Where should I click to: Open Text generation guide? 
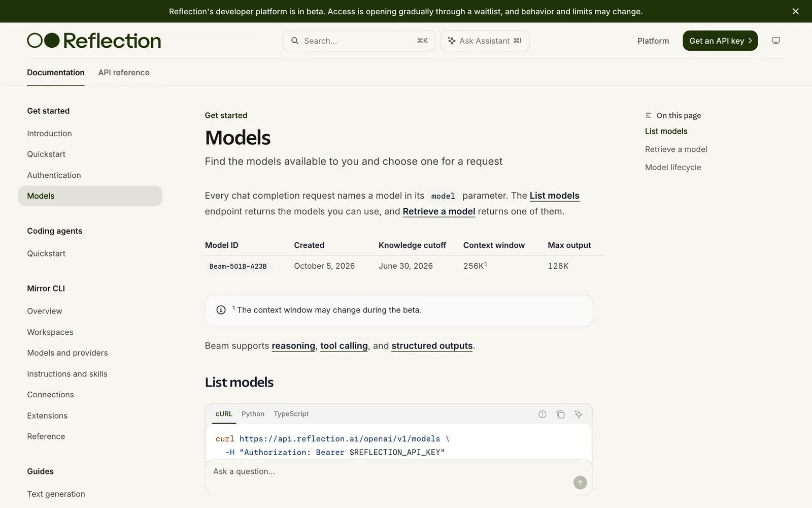tap(56, 494)
